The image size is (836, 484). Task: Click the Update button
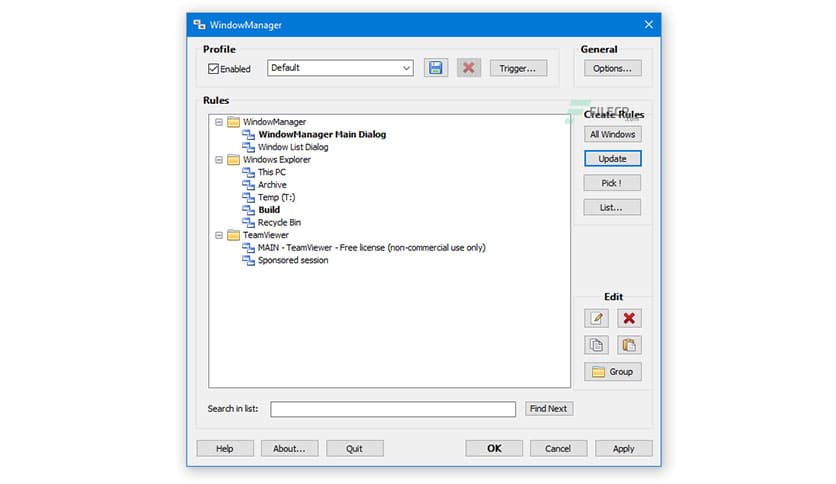[612, 158]
